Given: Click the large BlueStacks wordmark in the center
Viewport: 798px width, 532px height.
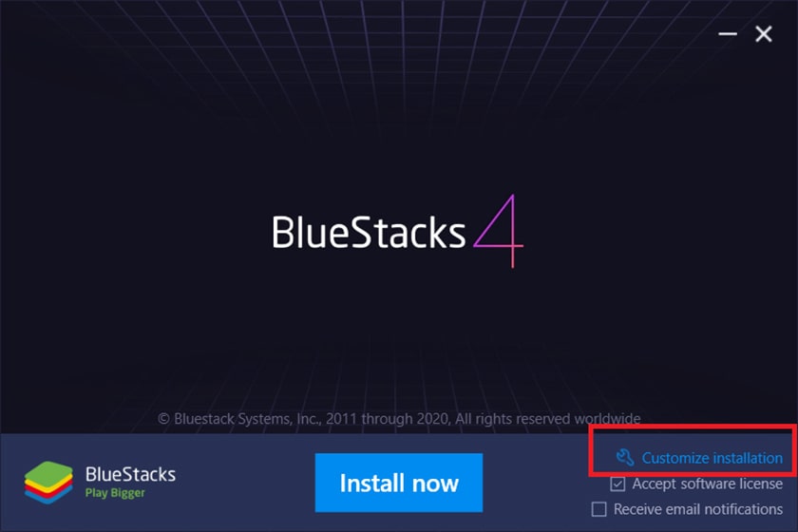Looking at the screenshot, I should click(369, 232).
